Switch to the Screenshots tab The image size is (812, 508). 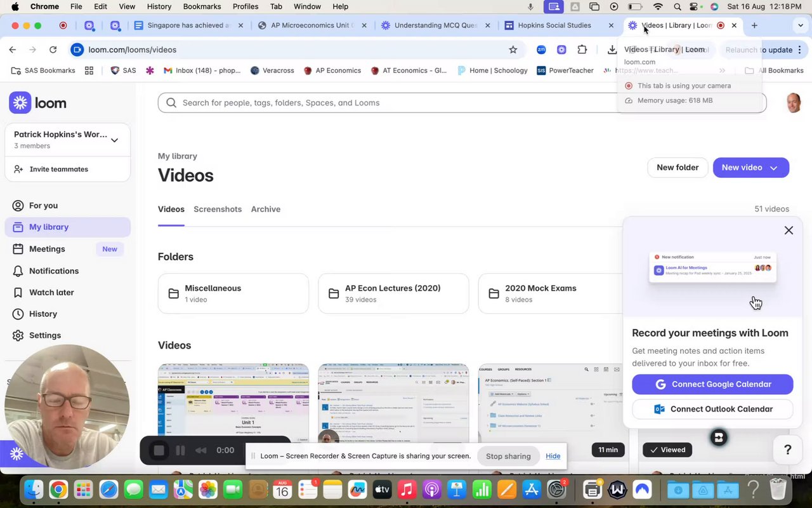(x=218, y=209)
